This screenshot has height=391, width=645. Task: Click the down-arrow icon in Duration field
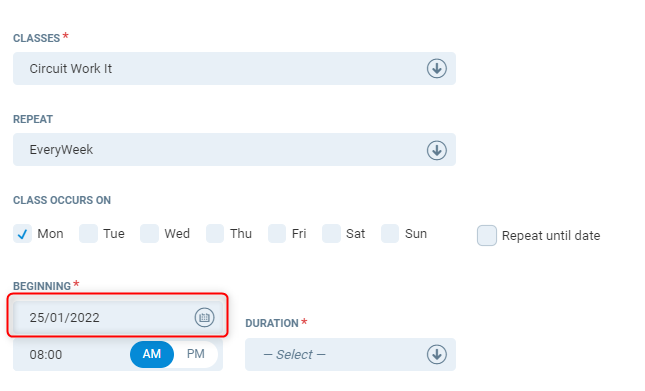click(x=436, y=354)
